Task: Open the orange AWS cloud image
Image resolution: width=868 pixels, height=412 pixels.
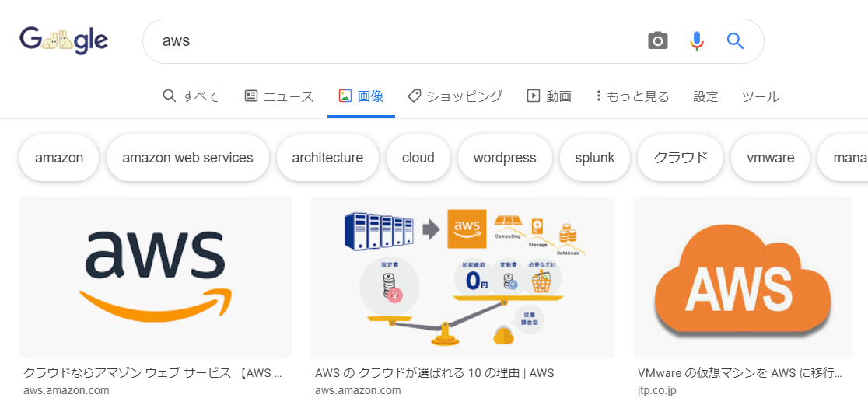Action: click(x=743, y=277)
